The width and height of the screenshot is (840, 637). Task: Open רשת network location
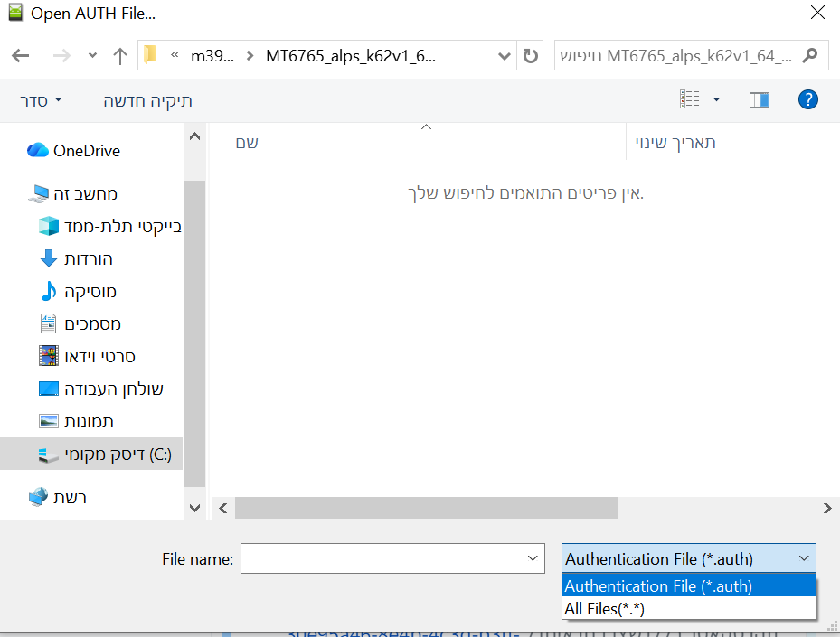click(71, 497)
